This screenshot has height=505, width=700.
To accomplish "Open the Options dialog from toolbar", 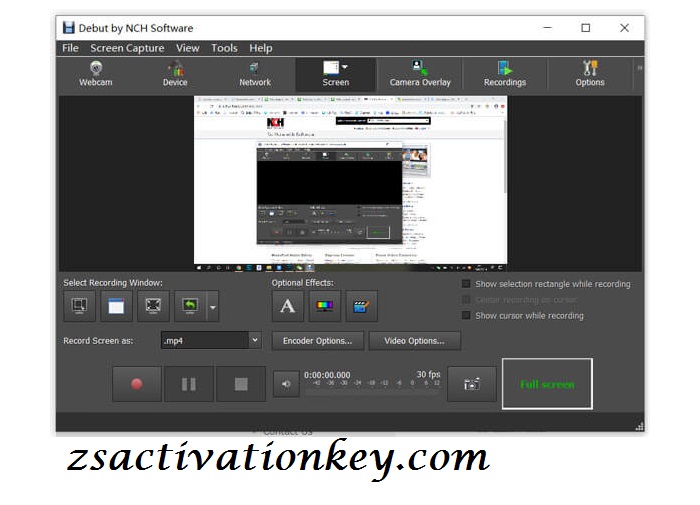I will tap(589, 74).
